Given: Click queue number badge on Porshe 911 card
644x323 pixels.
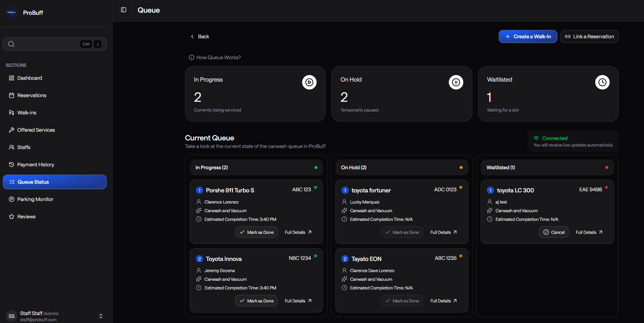Looking at the screenshot, I should pos(199,190).
